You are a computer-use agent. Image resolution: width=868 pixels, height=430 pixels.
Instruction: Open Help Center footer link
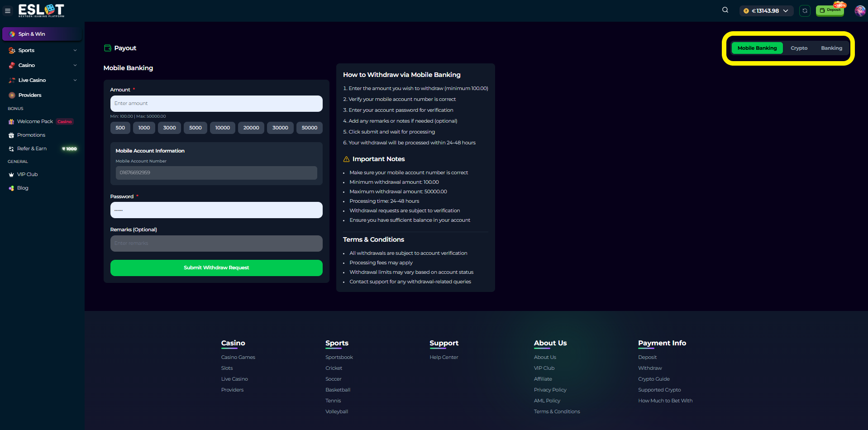[x=444, y=357]
